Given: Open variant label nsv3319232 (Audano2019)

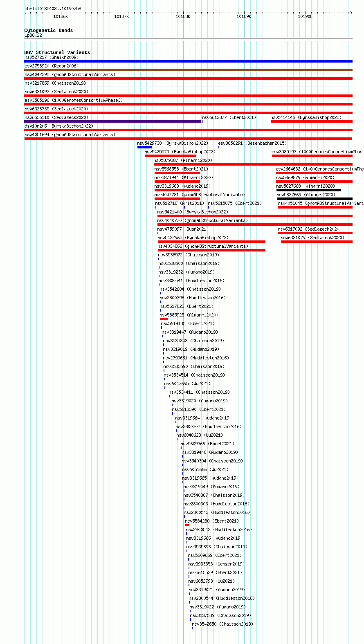Looking at the screenshot, I should click(186, 272).
